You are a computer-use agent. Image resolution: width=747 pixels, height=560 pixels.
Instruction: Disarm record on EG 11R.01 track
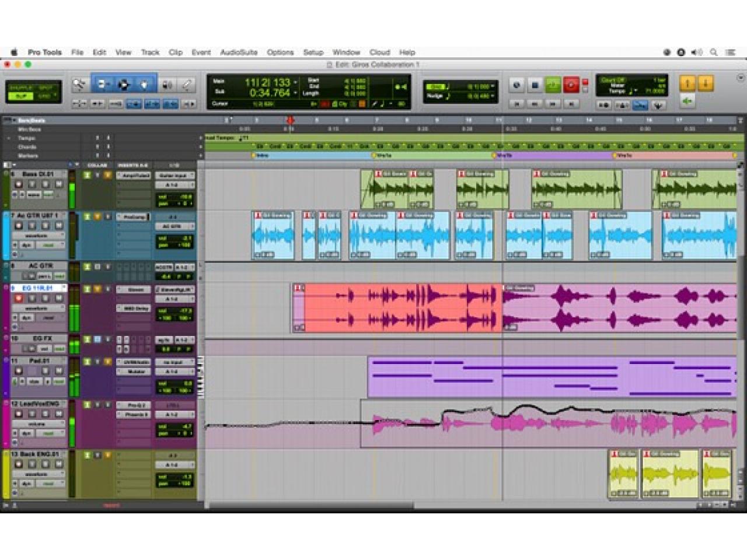coord(19,298)
